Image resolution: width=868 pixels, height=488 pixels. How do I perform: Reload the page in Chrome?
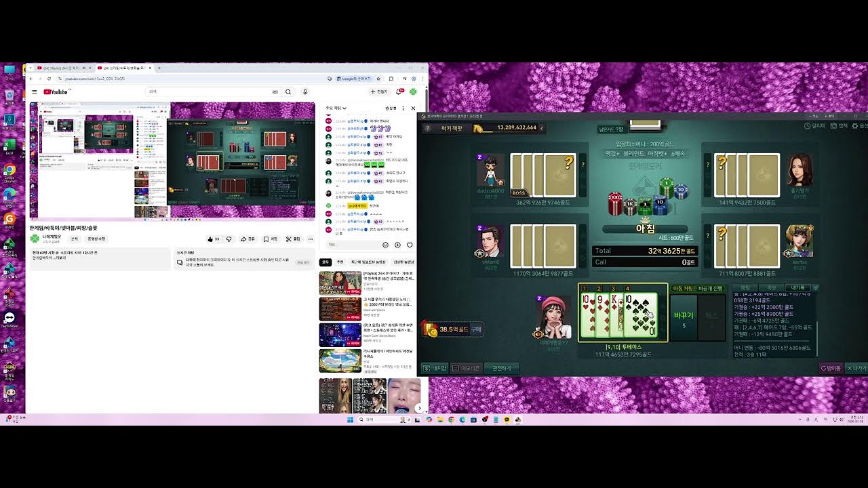pyautogui.click(x=48, y=79)
